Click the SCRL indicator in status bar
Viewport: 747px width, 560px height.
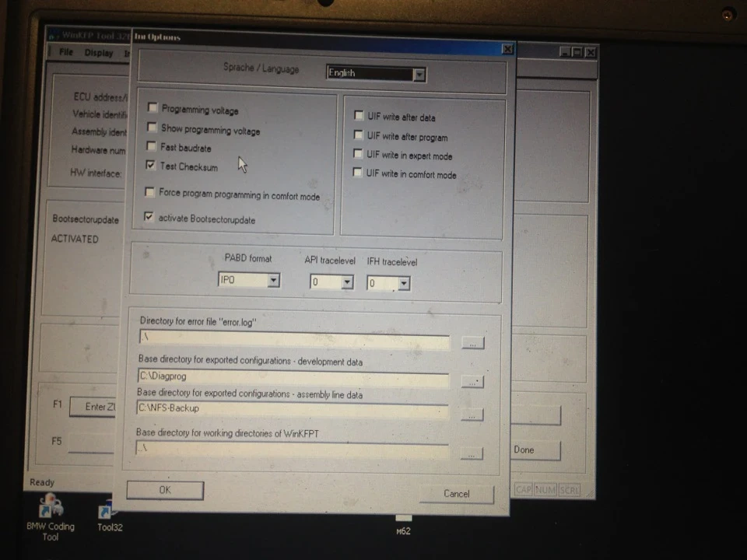point(569,489)
